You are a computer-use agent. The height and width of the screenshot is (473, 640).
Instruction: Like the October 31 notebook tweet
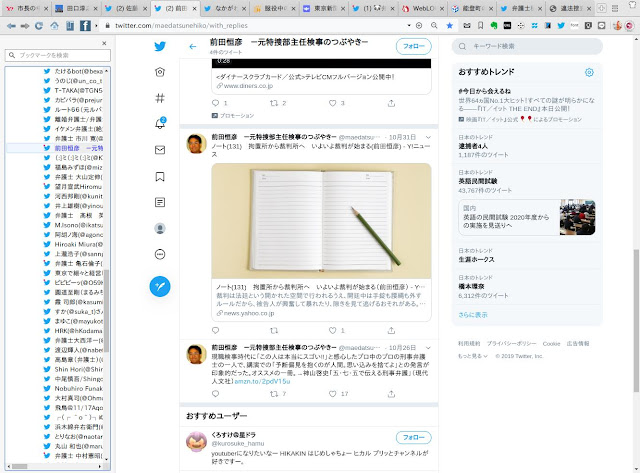(x=333, y=330)
